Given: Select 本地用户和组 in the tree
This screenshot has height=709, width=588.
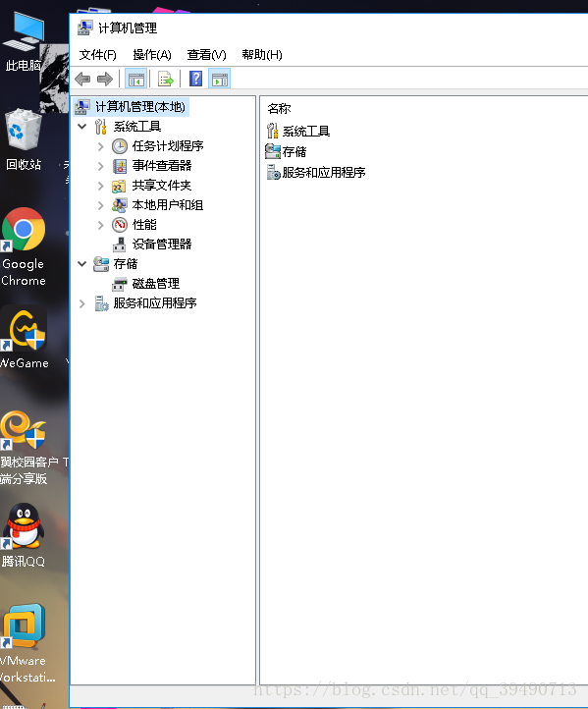Looking at the screenshot, I should click(x=168, y=205).
